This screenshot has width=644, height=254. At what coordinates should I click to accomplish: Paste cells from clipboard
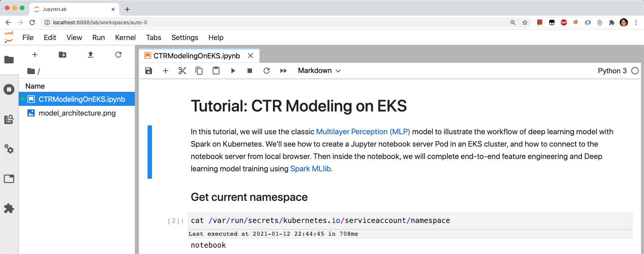click(x=216, y=71)
